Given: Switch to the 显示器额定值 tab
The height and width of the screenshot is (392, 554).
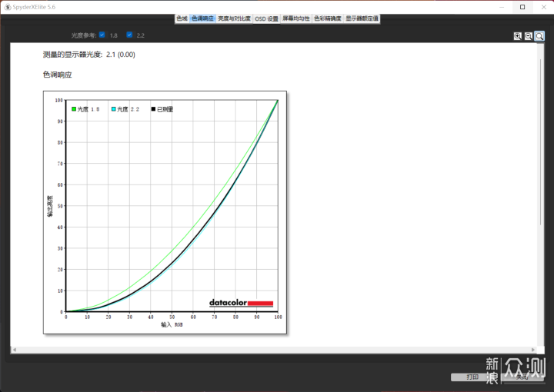Looking at the screenshot, I should [x=362, y=18].
